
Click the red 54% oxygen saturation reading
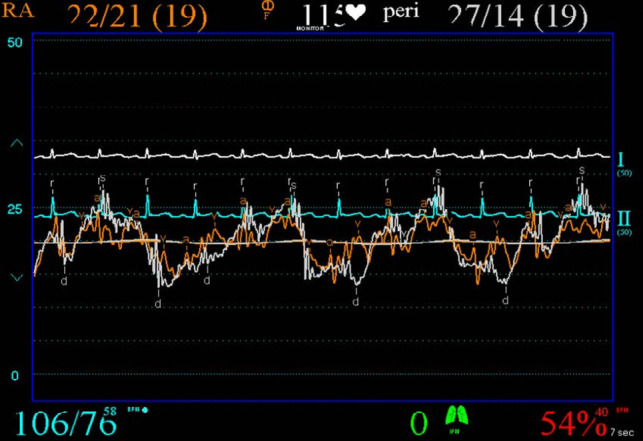(x=574, y=424)
